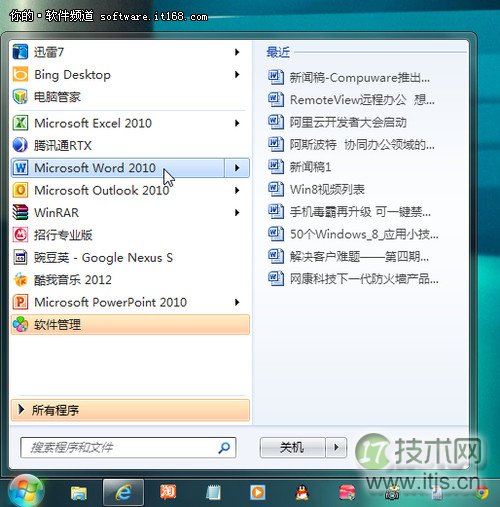Click the red gift box taskbar icon

[347, 493]
